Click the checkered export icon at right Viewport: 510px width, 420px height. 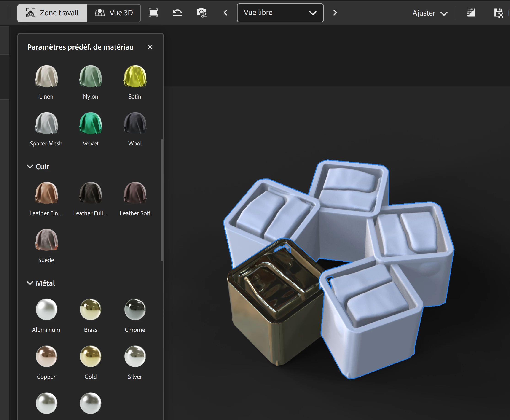498,13
